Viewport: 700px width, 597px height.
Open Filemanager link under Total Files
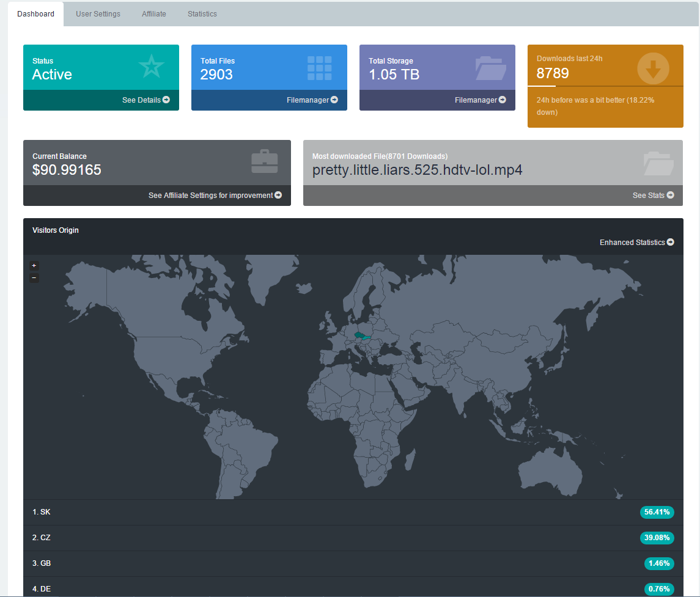click(312, 100)
